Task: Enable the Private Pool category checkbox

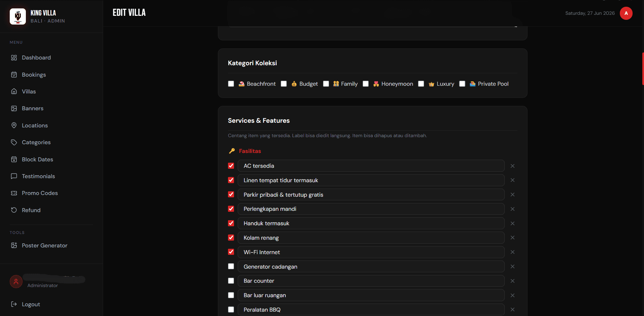Action: (x=462, y=84)
